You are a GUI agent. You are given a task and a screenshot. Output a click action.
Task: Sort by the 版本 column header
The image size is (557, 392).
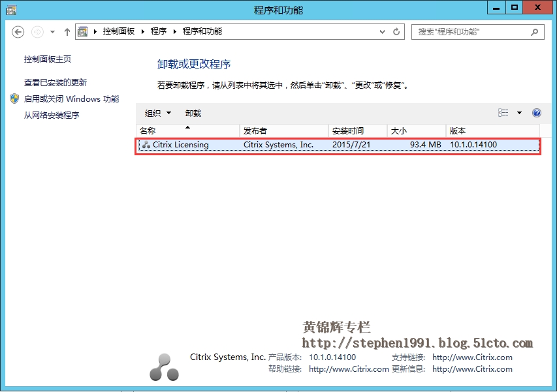(x=493, y=131)
